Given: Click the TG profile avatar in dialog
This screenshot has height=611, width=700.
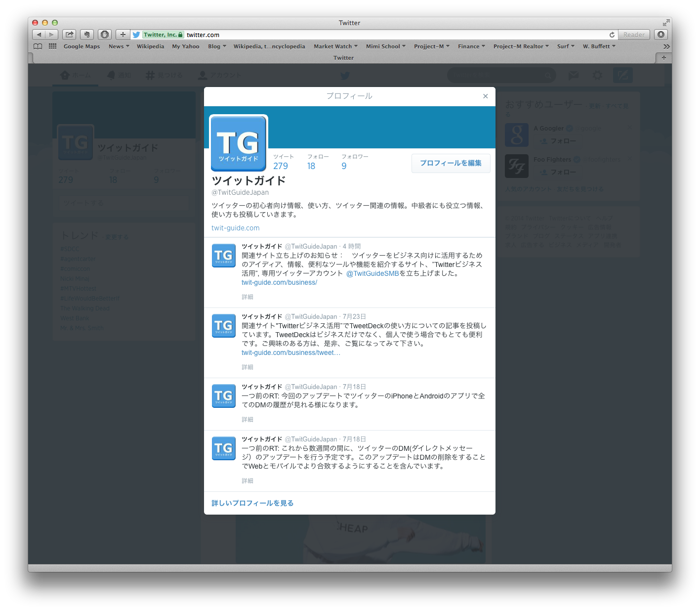Looking at the screenshot, I should (239, 143).
